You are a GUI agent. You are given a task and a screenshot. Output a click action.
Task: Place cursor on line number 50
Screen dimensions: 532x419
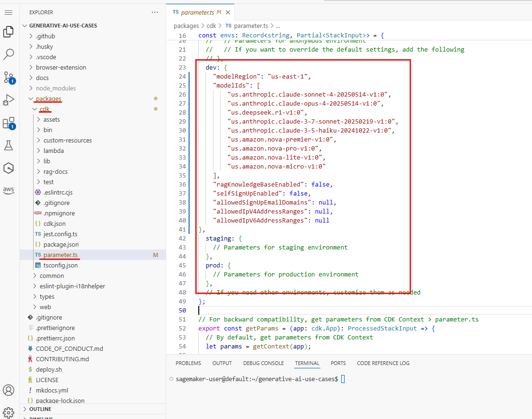tap(182, 310)
